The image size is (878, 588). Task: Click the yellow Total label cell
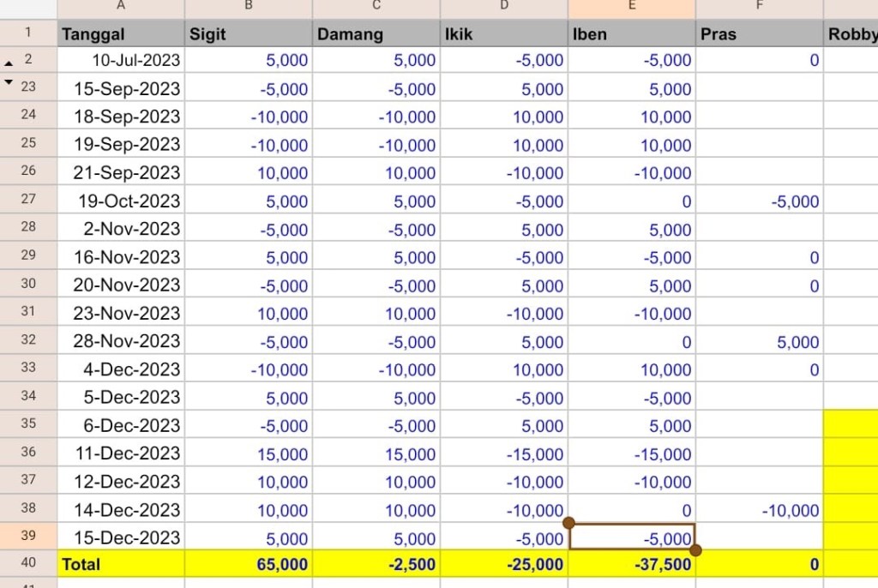point(121,564)
